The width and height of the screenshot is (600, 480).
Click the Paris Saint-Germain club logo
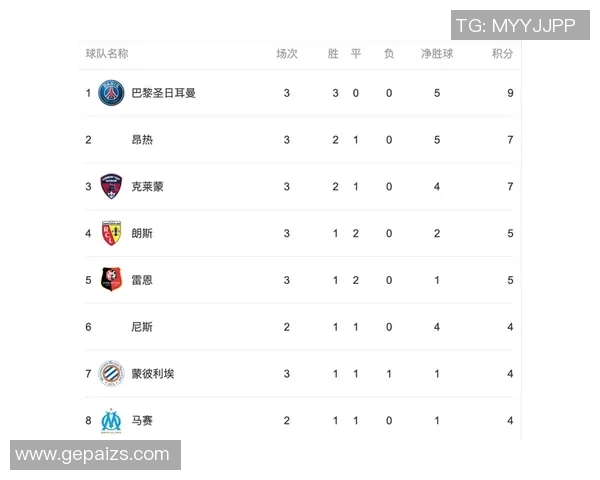(x=111, y=93)
